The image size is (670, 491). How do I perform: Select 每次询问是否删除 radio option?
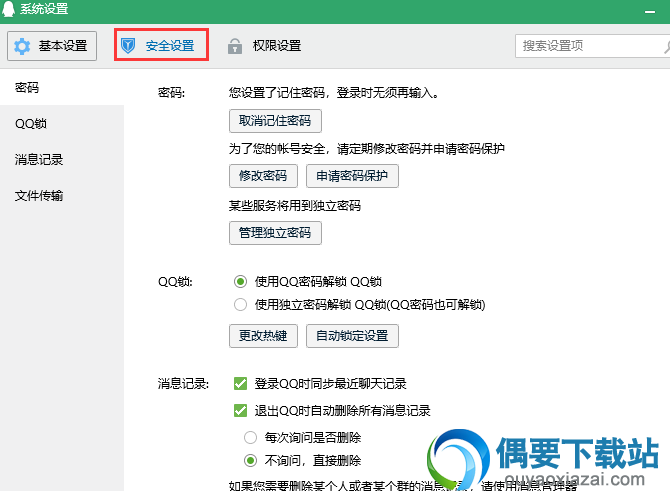pos(250,438)
